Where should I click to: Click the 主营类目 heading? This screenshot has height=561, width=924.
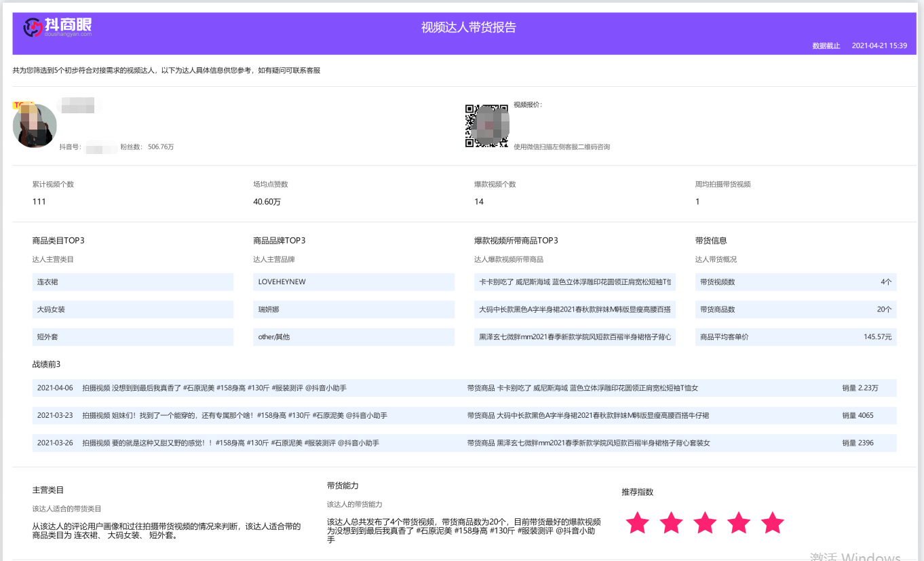48,490
